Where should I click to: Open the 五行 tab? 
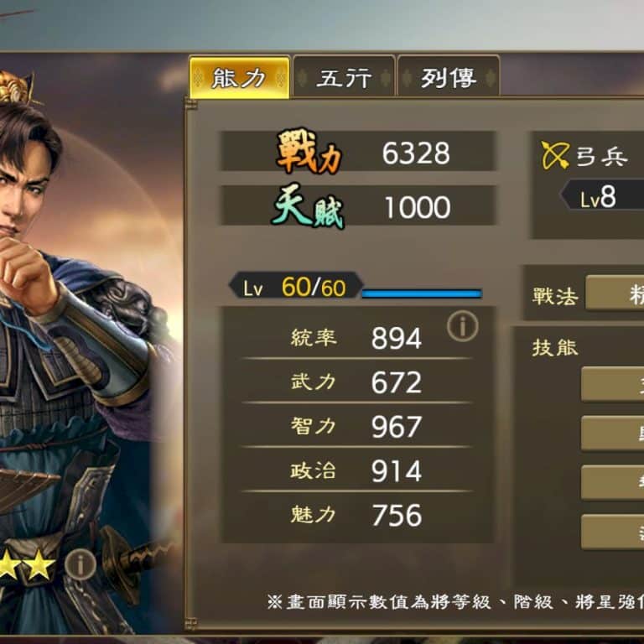344,78
